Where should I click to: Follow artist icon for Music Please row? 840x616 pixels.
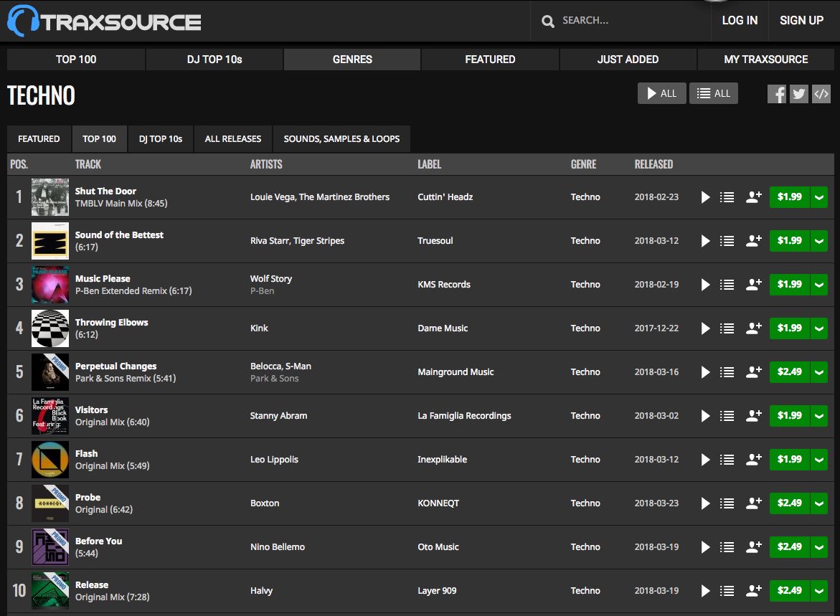click(754, 285)
